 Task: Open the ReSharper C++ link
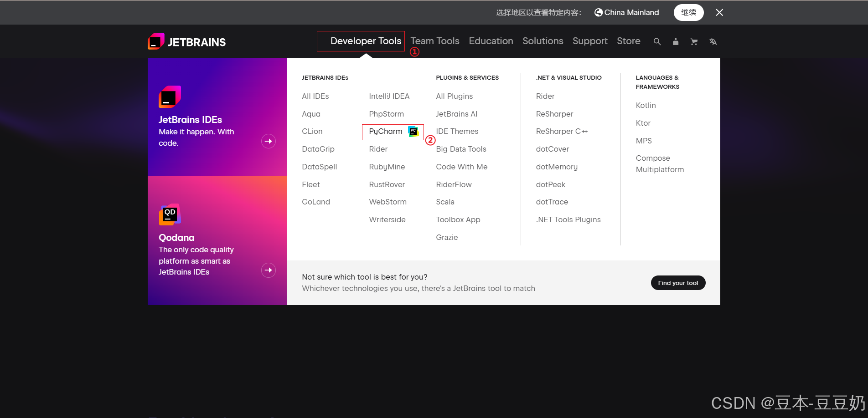pyautogui.click(x=562, y=131)
